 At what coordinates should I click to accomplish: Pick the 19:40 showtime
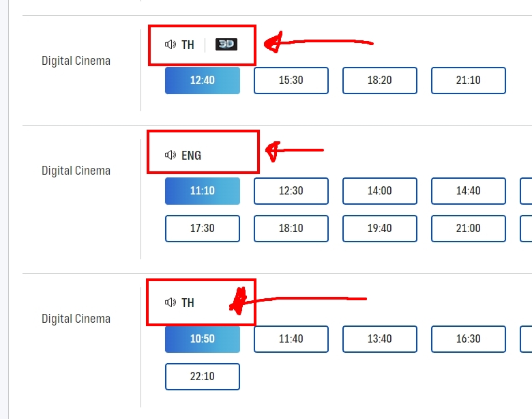coord(380,229)
